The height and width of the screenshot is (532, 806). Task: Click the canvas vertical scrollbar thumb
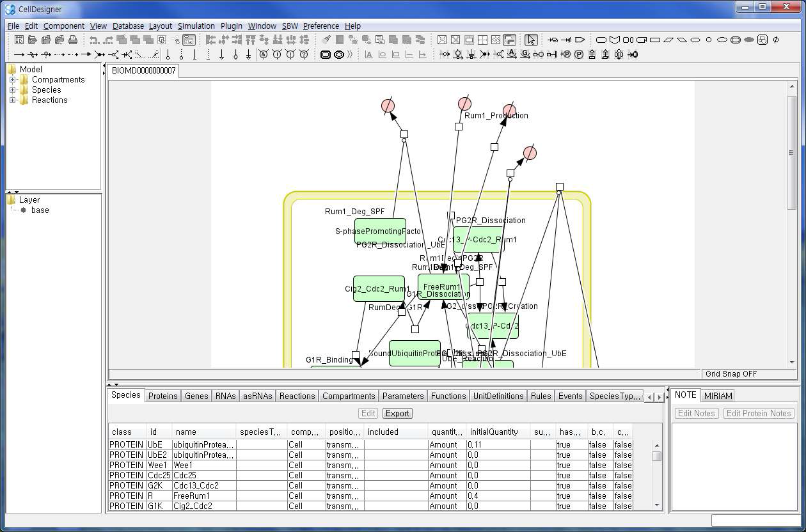pyautogui.click(x=792, y=153)
